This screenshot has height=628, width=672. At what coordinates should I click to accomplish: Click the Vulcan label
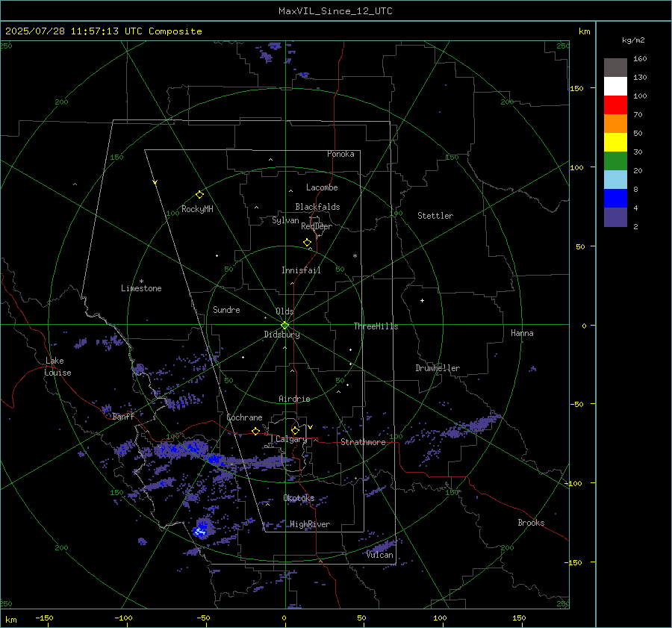tap(380, 555)
